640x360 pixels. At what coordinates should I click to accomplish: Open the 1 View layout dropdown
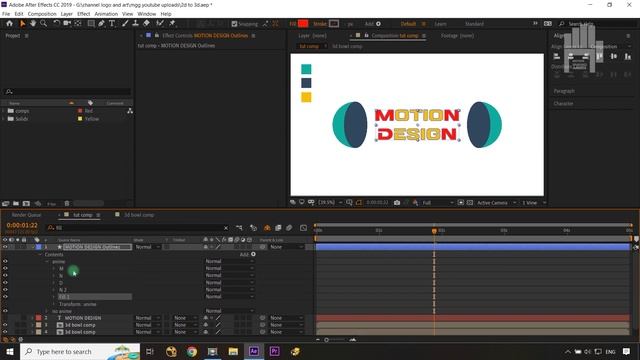click(533, 202)
